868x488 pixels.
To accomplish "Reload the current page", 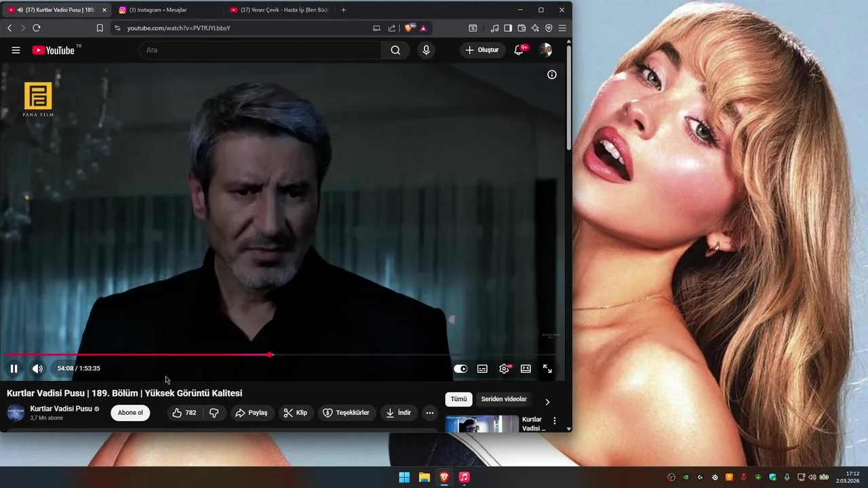I will pyautogui.click(x=37, y=28).
